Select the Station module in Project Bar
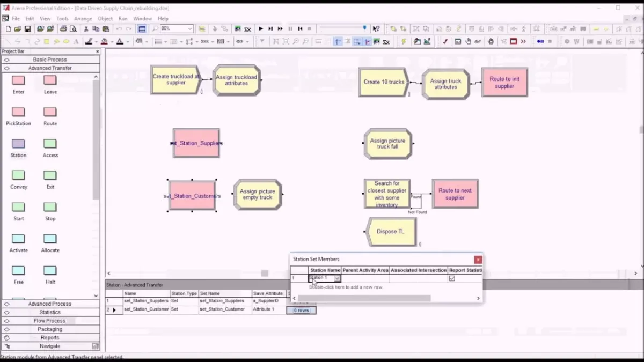644x362 pixels. (x=18, y=144)
